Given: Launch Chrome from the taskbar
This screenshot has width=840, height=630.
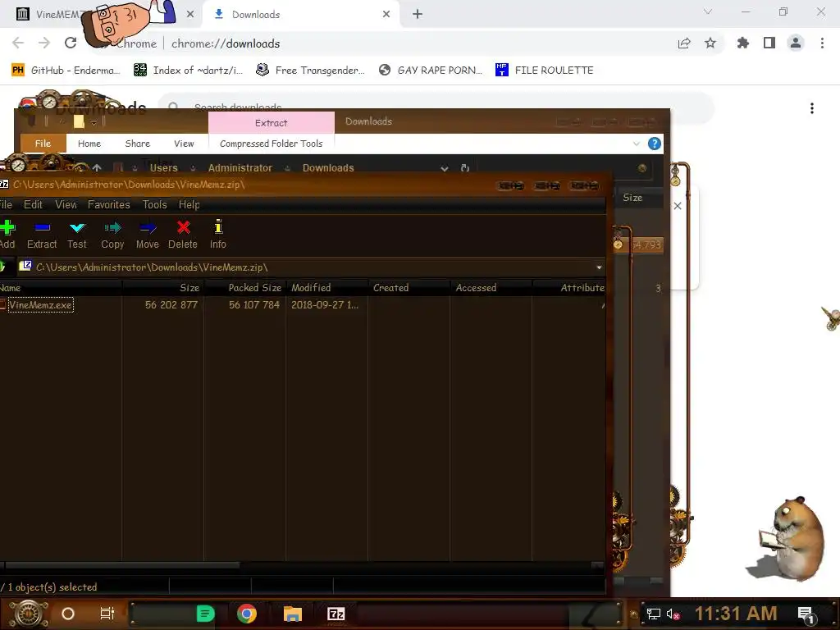Looking at the screenshot, I should click(246, 614).
